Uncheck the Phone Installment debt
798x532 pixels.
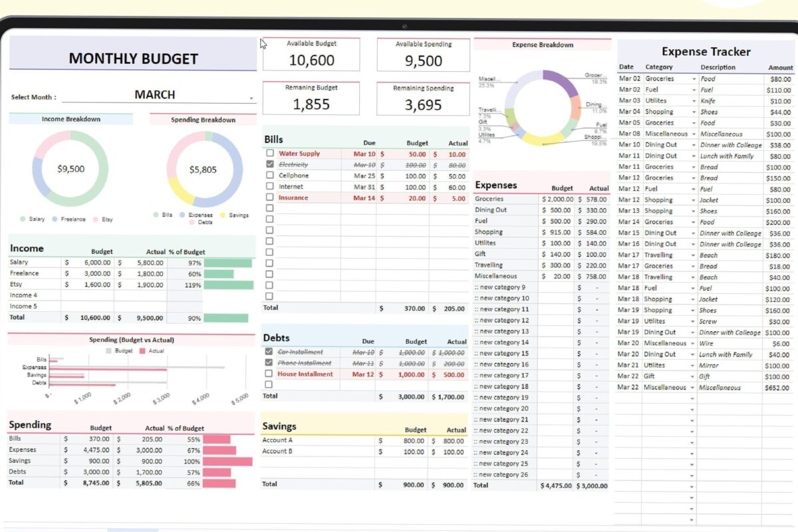point(270,363)
